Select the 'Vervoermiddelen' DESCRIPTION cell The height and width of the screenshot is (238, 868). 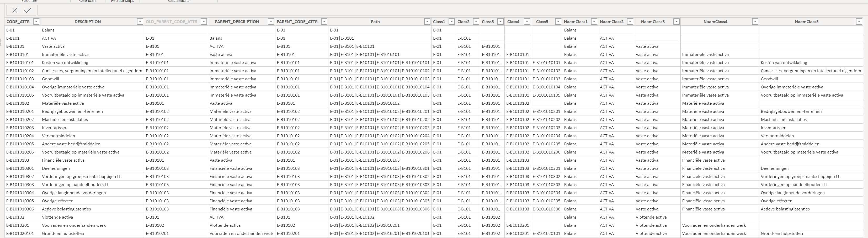92,136
